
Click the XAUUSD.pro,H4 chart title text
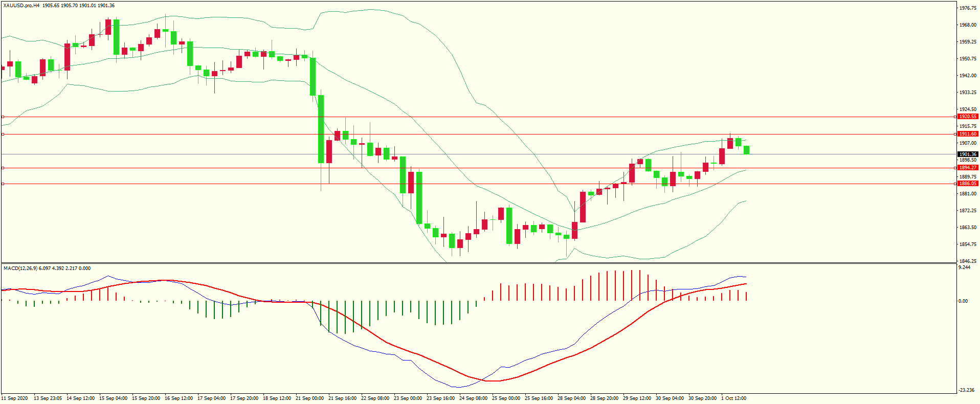[21, 6]
